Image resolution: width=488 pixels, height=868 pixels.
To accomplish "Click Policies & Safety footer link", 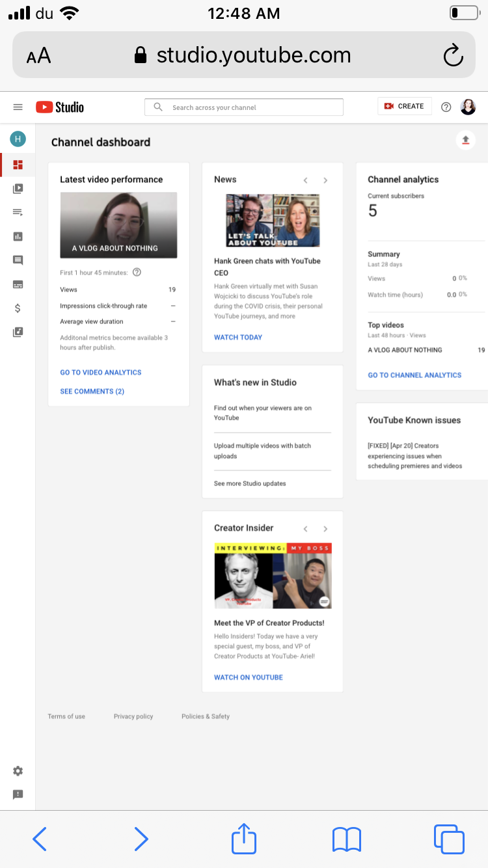I will pos(206,716).
